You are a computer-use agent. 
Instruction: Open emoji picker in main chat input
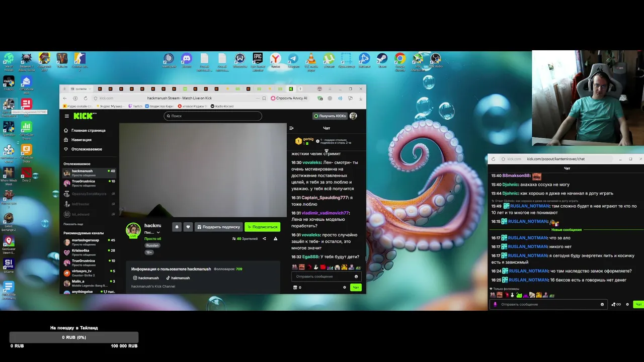[356, 277]
